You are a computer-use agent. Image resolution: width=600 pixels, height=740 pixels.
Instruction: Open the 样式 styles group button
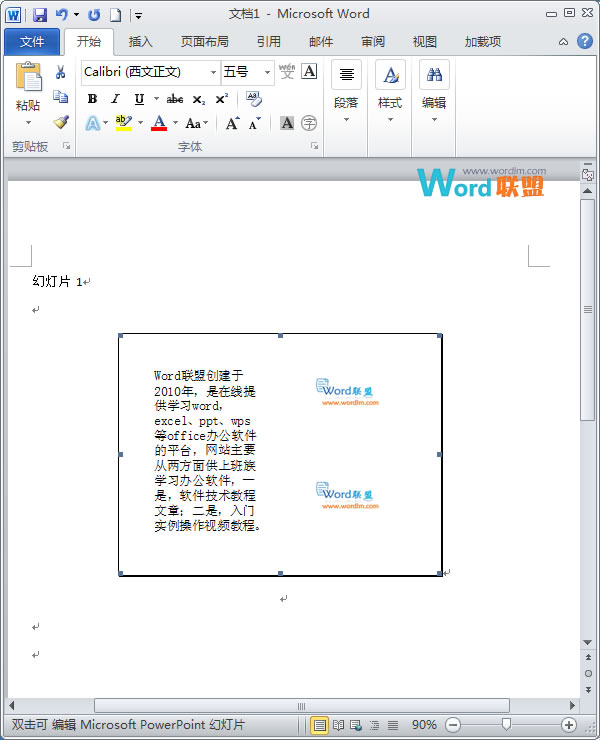[x=390, y=91]
